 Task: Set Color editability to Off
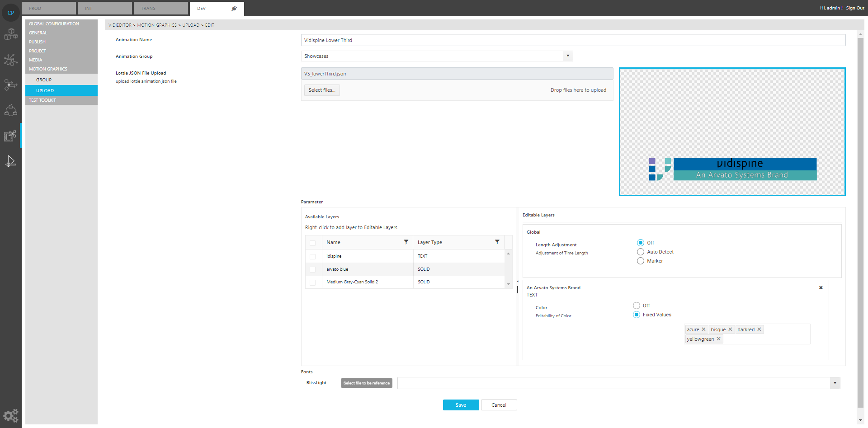click(x=637, y=306)
